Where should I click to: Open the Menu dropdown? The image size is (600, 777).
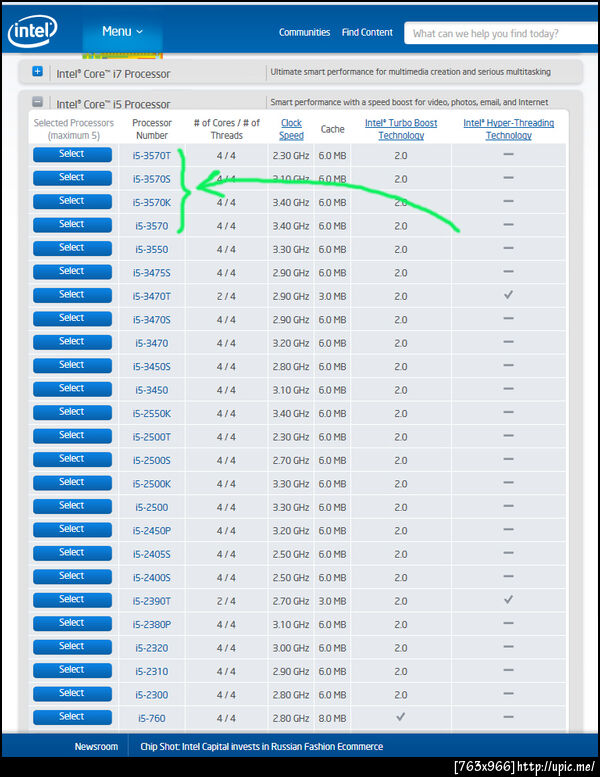pos(122,32)
